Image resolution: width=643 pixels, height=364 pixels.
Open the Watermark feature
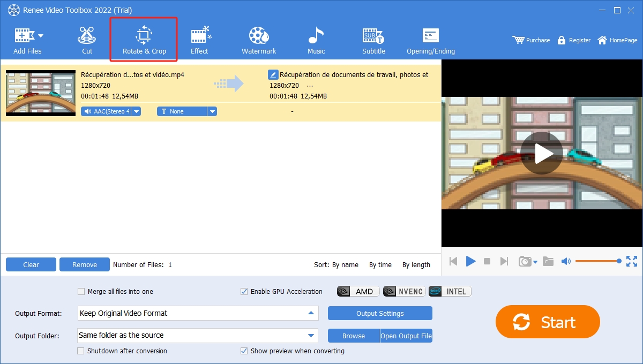click(x=258, y=39)
